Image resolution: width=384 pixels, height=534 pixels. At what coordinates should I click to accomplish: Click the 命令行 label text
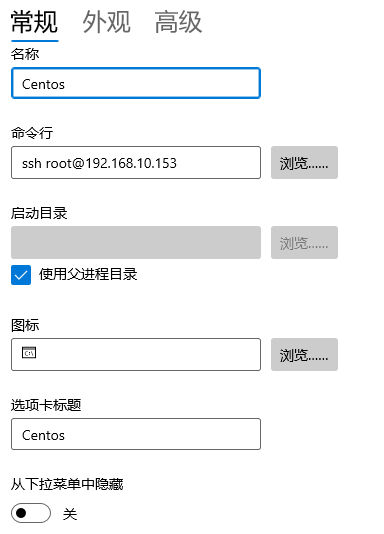[x=32, y=133]
